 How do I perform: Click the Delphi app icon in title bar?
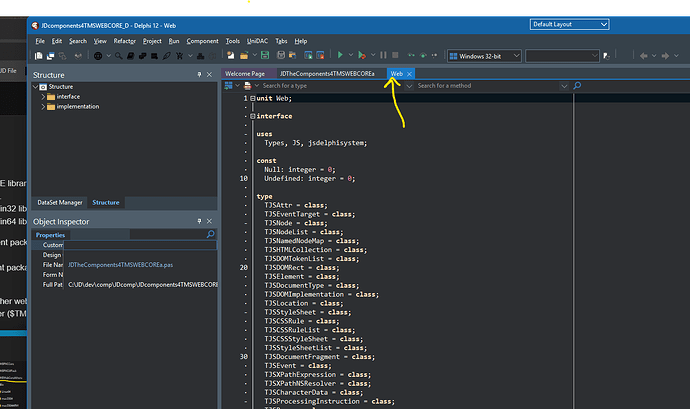(37, 23)
